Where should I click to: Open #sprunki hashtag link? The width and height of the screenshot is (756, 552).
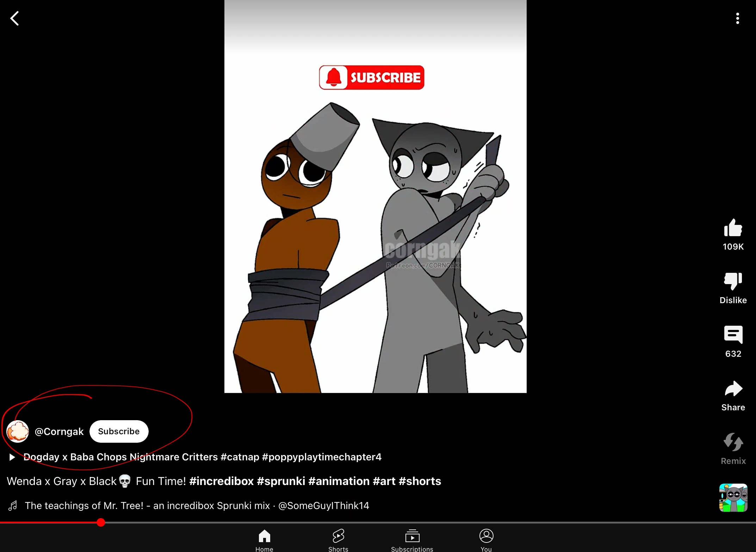(281, 481)
